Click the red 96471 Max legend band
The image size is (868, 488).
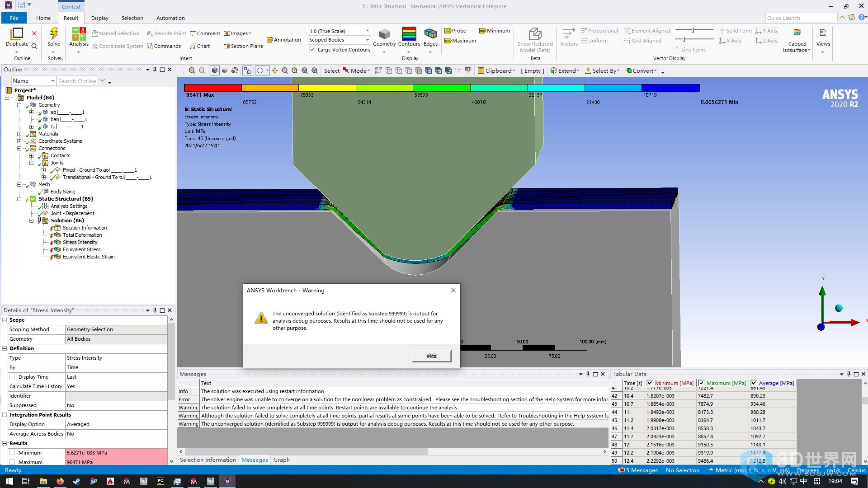point(213,88)
